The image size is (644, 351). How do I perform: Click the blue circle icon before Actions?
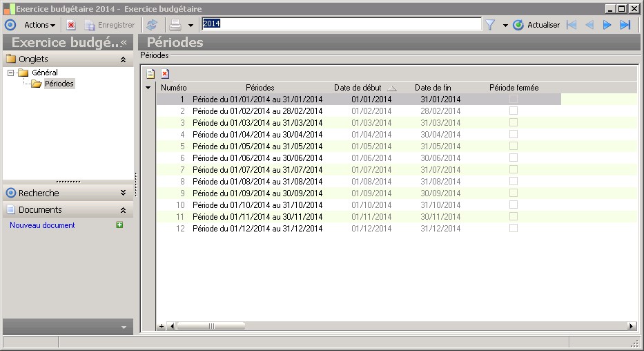point(10,25)
